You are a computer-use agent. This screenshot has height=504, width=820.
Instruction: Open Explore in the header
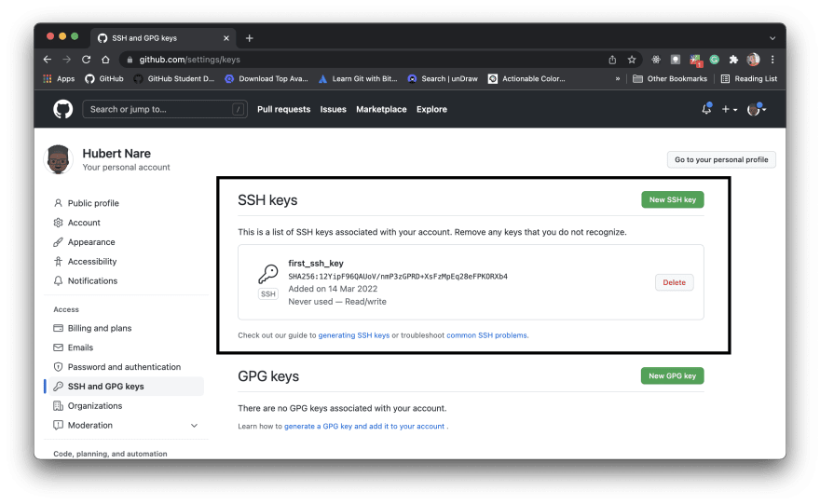431,109
